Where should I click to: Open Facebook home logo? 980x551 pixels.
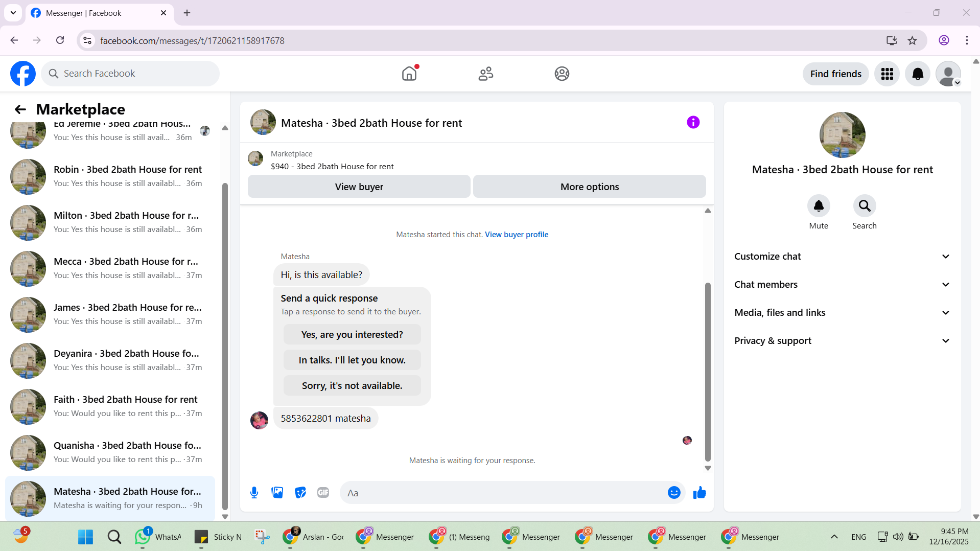coord(23,74)
